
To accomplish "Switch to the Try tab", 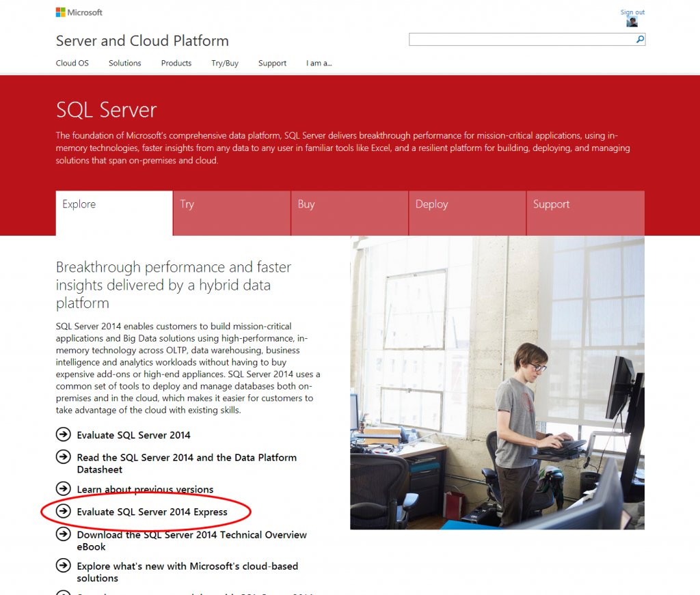I will (232, 212).
